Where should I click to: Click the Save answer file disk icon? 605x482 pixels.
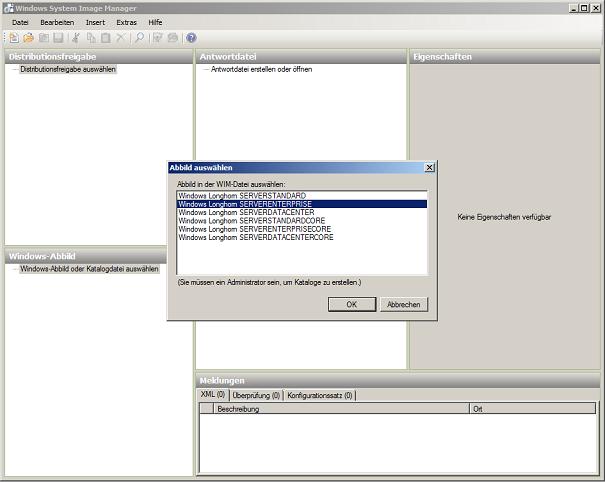(x=58, y=38)
